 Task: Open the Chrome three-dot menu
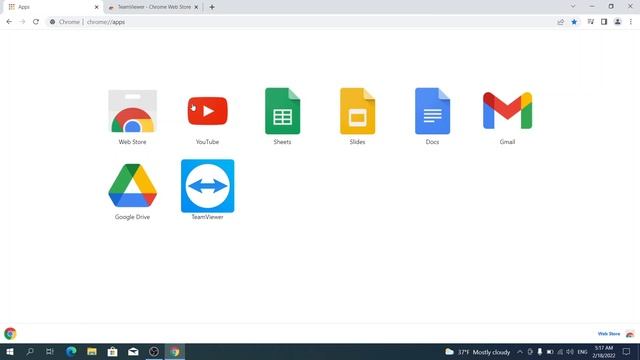[631, 22]
